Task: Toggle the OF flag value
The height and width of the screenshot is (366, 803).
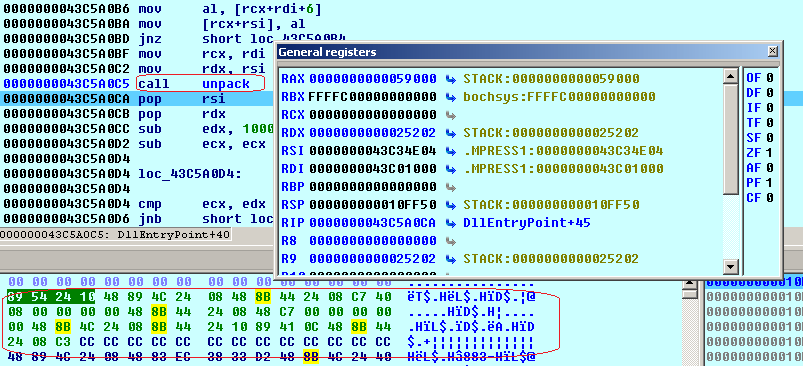Action: [x=770, y=78]
